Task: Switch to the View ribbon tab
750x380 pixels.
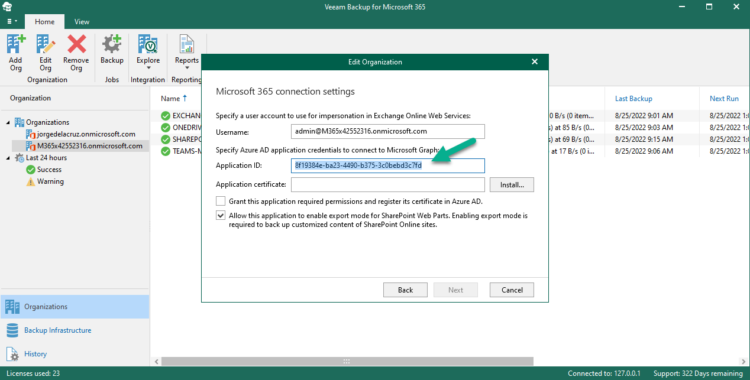Action: point(82,22)
